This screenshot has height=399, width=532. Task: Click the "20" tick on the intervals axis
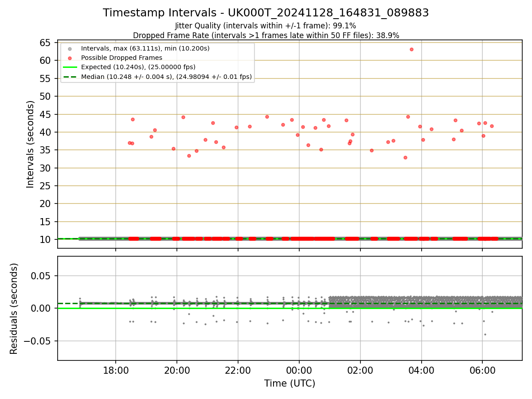pyautogui.click(x=46, y=204)
